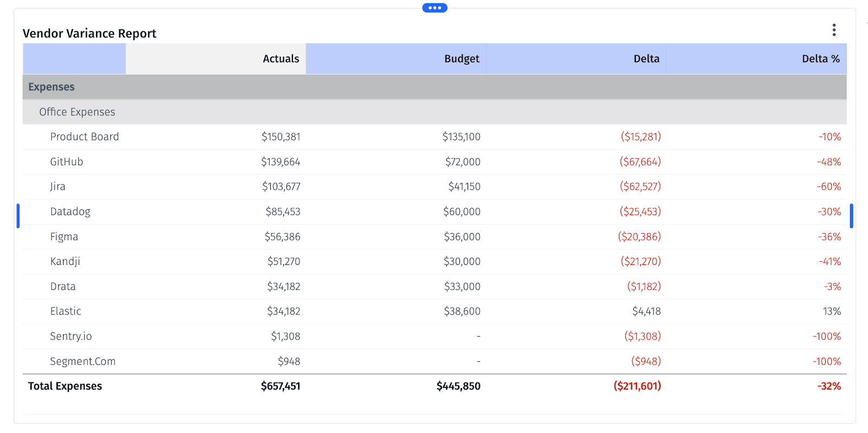The height and width of the screenshot is (433, 868).
Task: Select the Kandji vendor name
Action: (65, 261)
